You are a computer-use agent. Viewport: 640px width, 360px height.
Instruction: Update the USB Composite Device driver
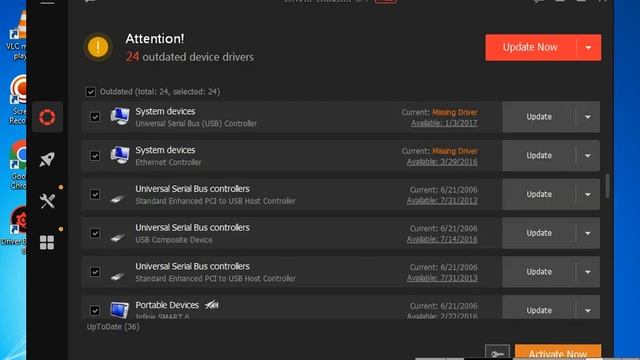coord(539,233)
